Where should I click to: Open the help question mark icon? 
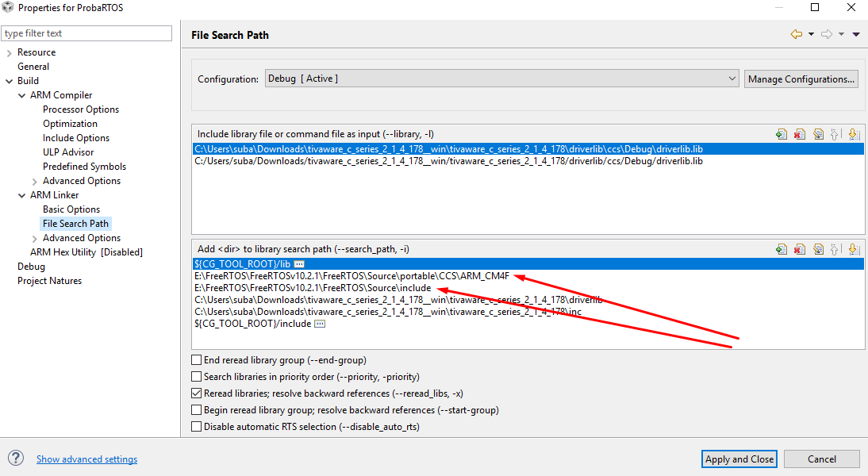(16, 459)
